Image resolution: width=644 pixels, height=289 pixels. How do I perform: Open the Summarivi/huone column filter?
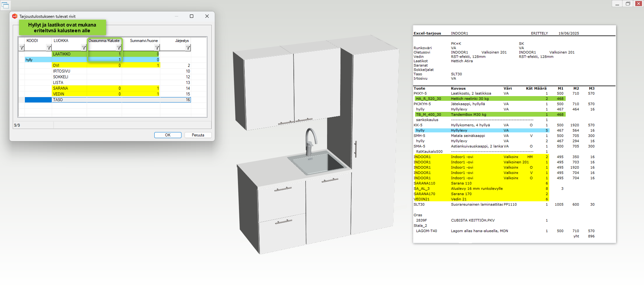pos(157,48)
